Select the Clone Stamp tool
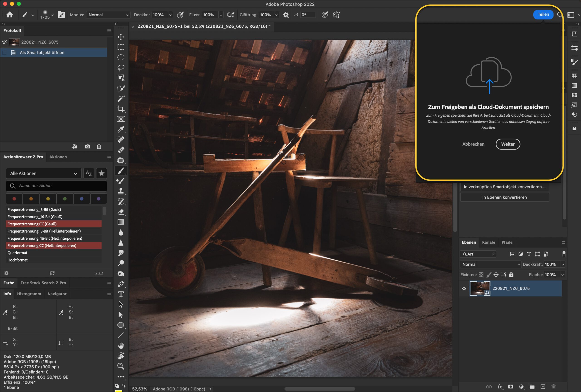The image size is (581, 392). point(121,191)
